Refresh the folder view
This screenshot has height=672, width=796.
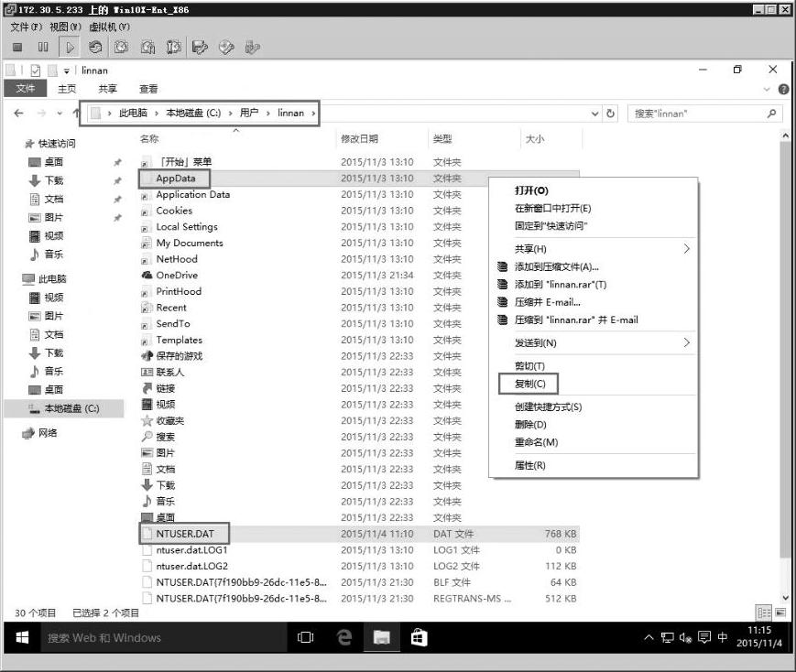[x=610, y=114]
